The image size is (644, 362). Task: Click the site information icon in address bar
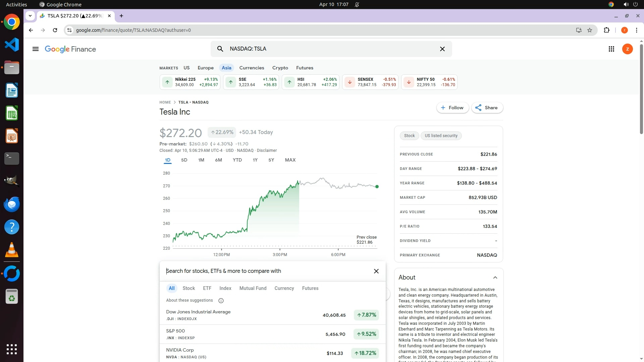[69, 30]
